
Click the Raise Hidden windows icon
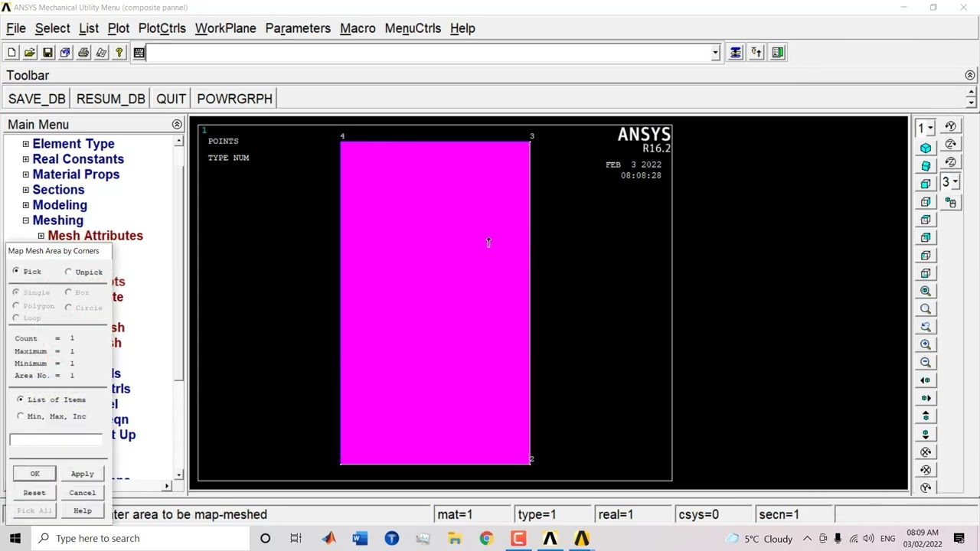click(x=736, y=53)
